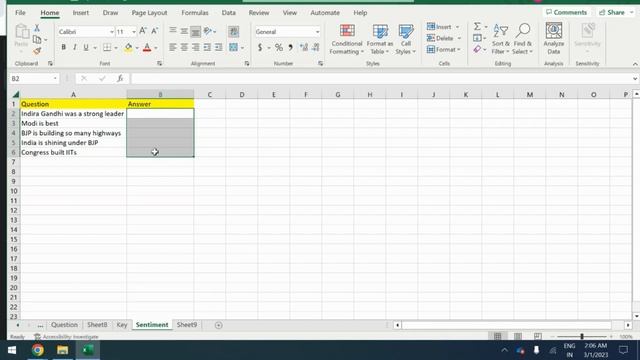Apply Comma Style format
Image resolution: width=640 pixels, height=360 pixels.
(x=291, y=48)
